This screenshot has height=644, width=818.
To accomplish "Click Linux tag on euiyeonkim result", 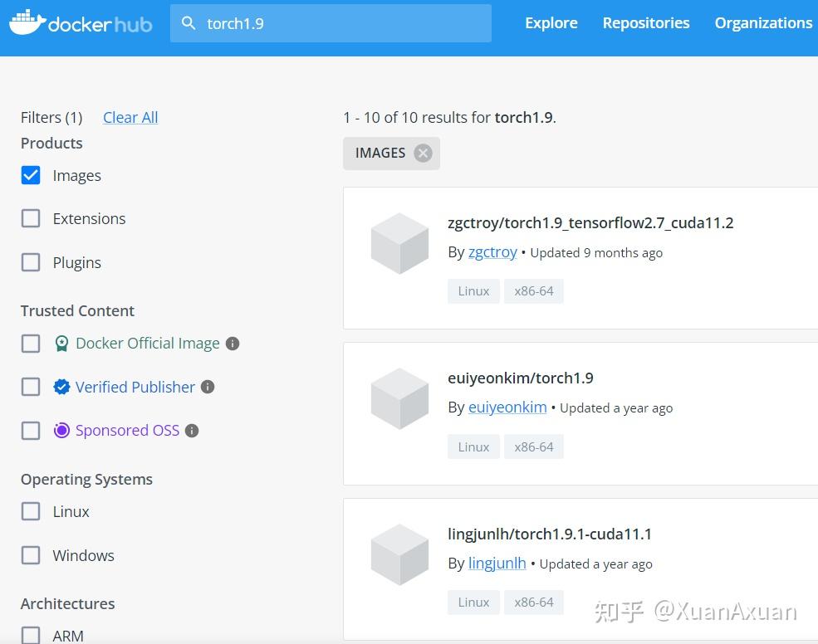I will (x=473, y=446).
